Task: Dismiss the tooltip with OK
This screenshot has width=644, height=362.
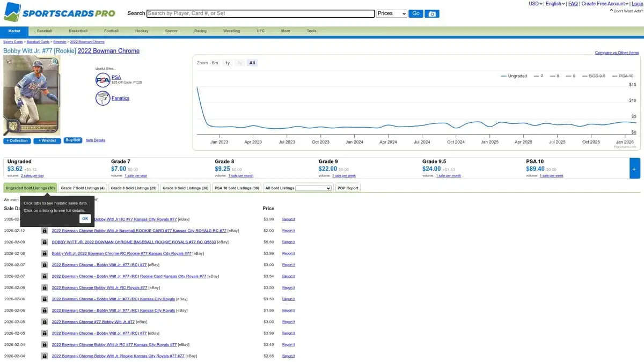Action: [85, 219]
